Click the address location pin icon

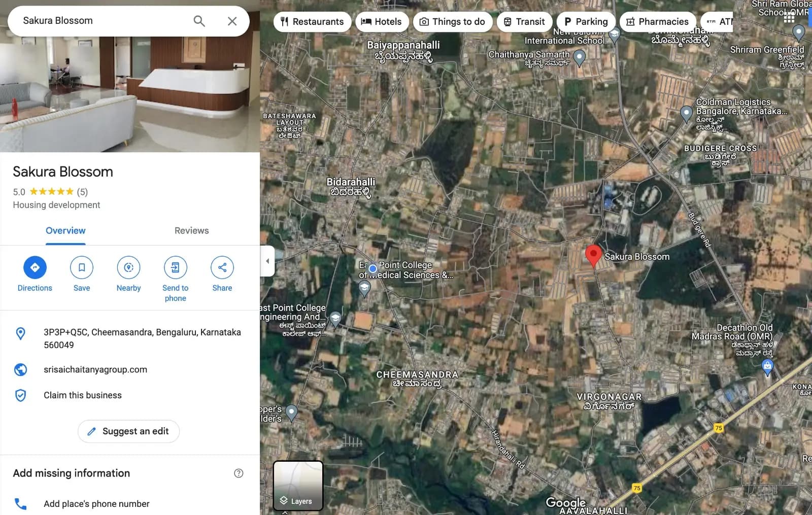click(x=20, y=333)
